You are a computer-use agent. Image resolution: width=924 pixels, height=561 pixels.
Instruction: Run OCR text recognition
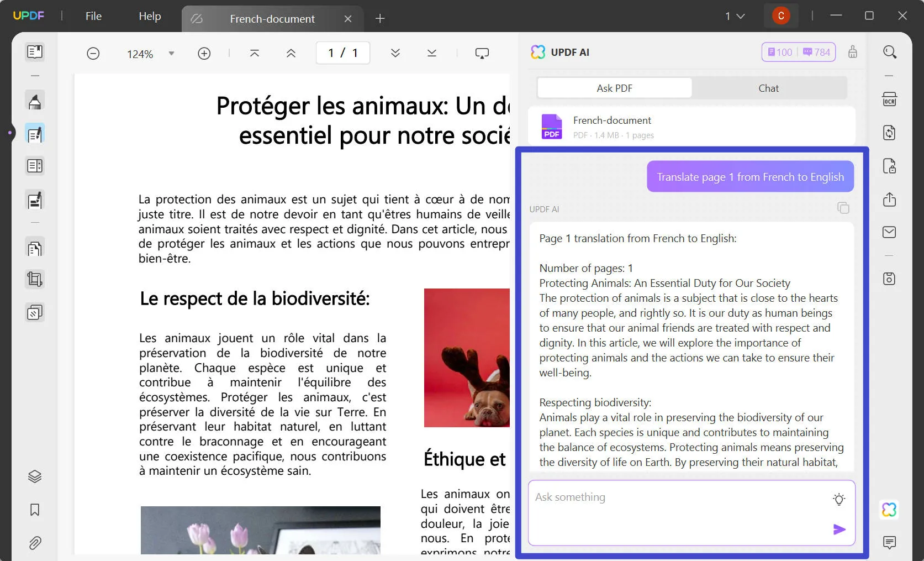pyautogui.click(x=890, y=99)
